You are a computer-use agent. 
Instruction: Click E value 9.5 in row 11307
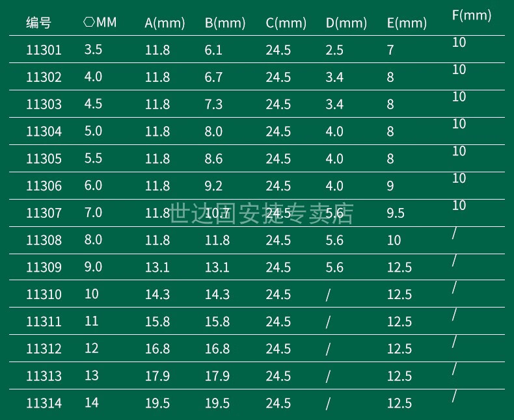pyautogui.click(x=396, y=213)
